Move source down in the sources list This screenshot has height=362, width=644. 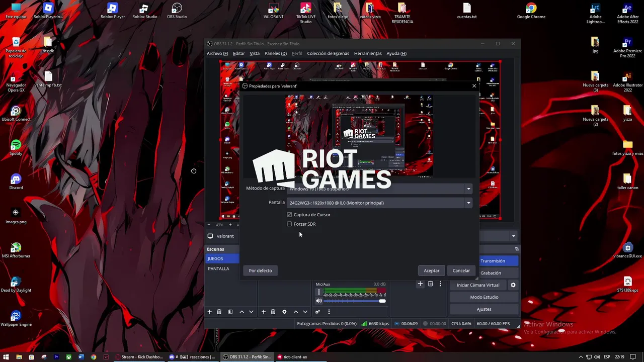coord(305,312)
